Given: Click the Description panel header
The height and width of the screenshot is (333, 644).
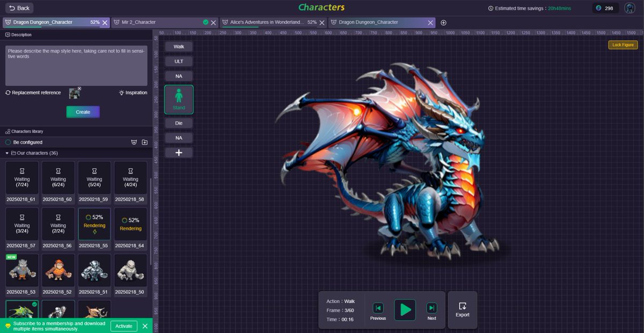Looking at the screenshot, I should tap(18, 35).
